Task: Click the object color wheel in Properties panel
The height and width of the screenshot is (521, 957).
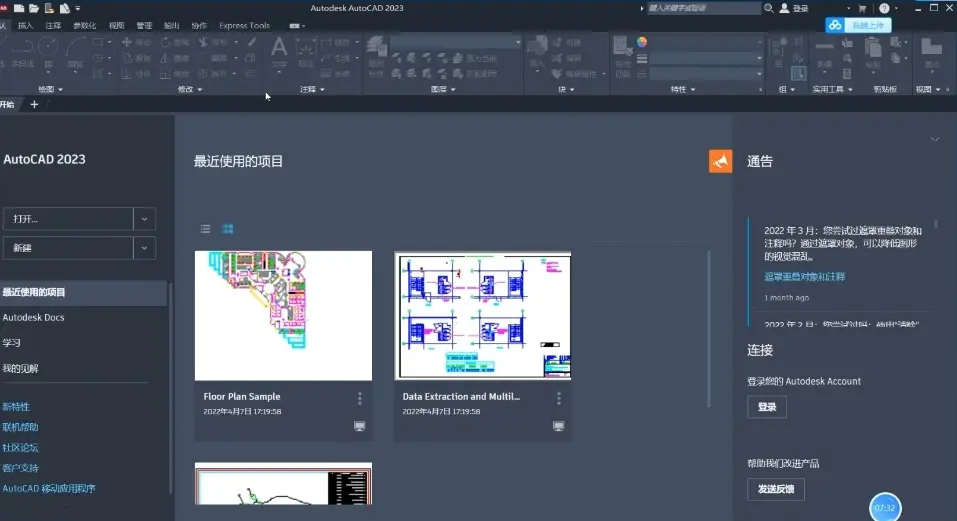Action: coord(642,42)
